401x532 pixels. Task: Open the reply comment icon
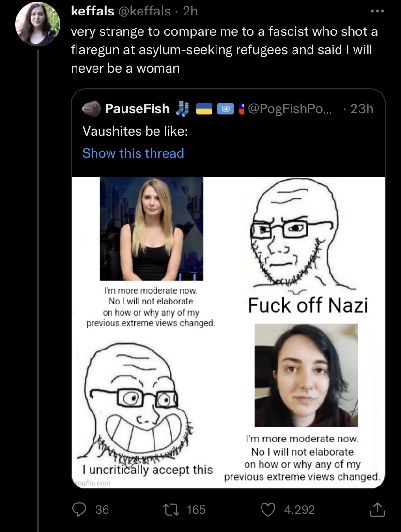(79, 509)
